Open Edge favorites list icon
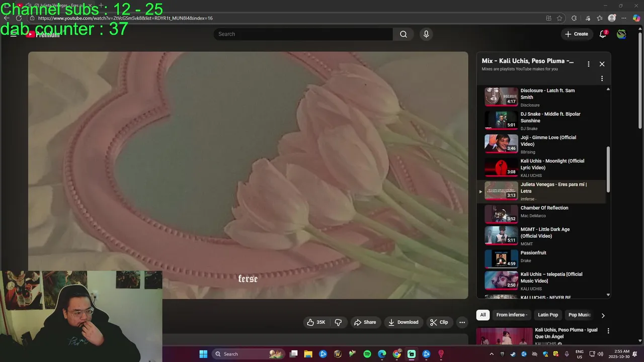This screenshot has width=644, height=362. coord(600,18)
